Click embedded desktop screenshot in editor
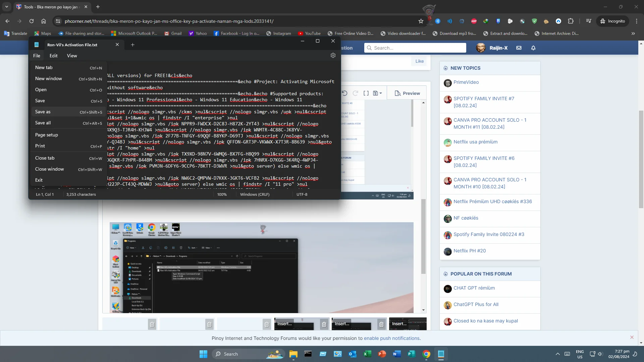This screenshot has height=362, width=644. [x=261, y=267]
